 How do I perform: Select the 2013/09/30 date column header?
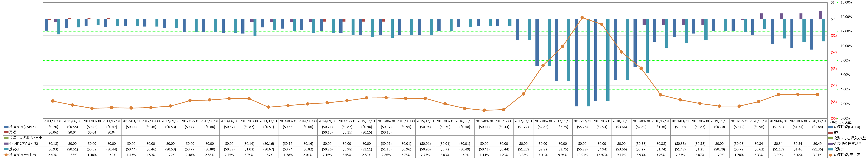pyautogui.click(x=249, y=121)
